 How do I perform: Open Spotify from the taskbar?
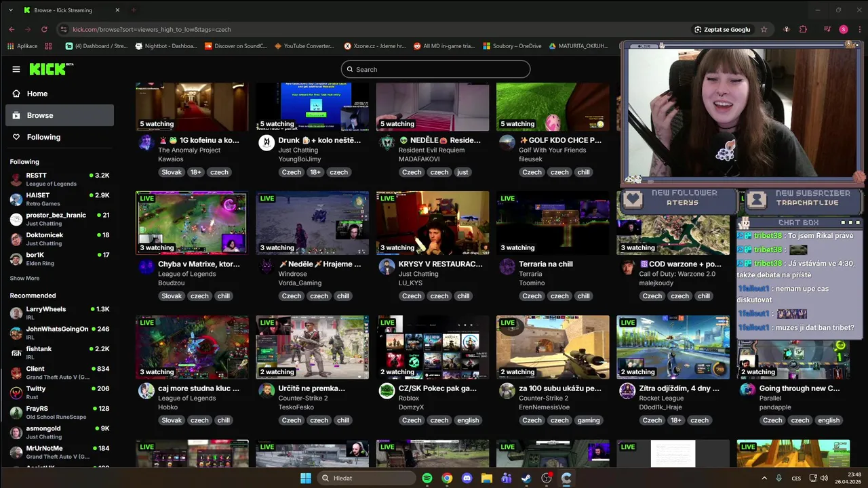point(427,478)
